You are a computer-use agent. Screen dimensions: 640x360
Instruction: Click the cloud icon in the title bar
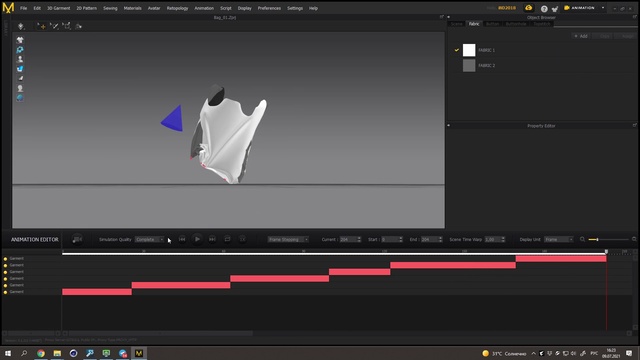pyautogui.click(x=529, y=8)
